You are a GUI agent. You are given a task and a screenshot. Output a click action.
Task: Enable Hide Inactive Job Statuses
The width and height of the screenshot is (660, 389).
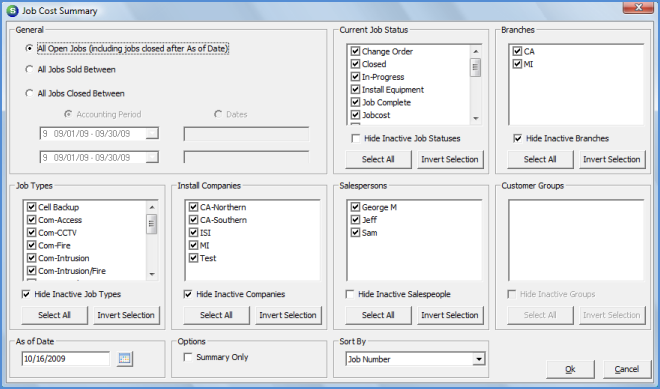pos(356,139)
